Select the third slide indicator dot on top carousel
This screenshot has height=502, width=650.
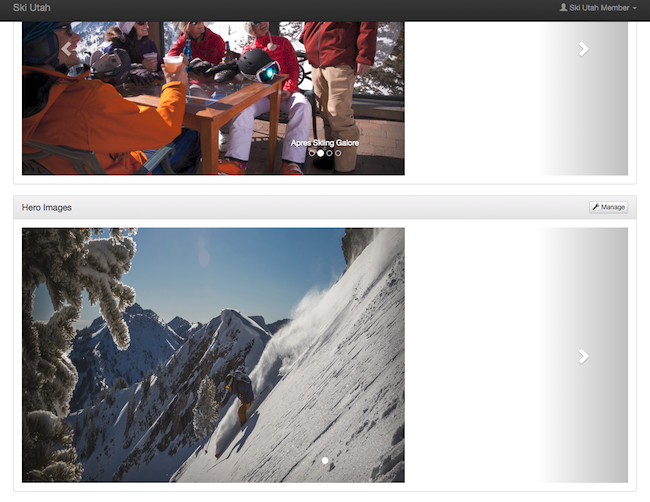(329, 153)
